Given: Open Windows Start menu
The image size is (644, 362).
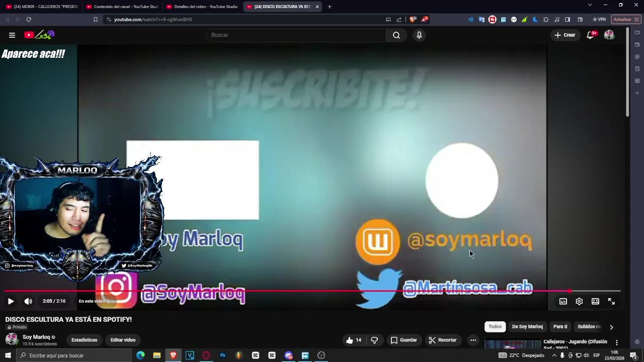Looking at the screenshot, I should click(8, 355).
